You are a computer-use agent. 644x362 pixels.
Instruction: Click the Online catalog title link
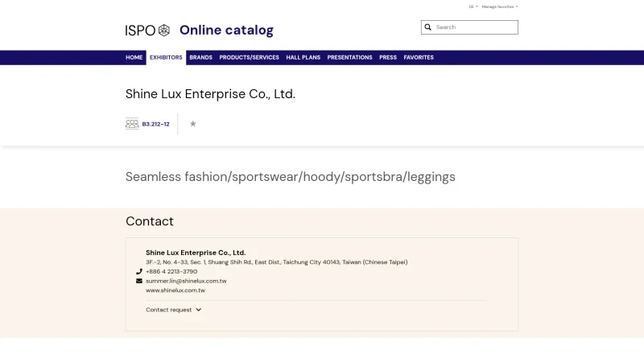pos(226,30)
